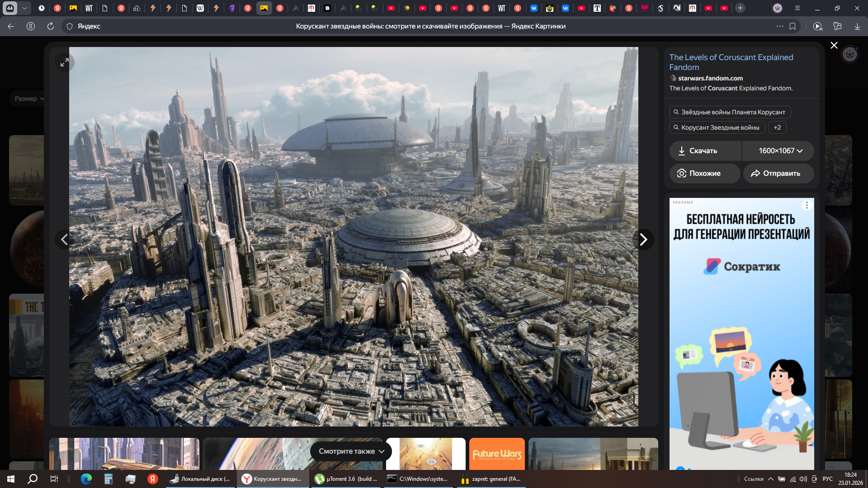This screenshot has height=488, width=868.
Task: Open browser downloads icon
Action: (857, 26)
